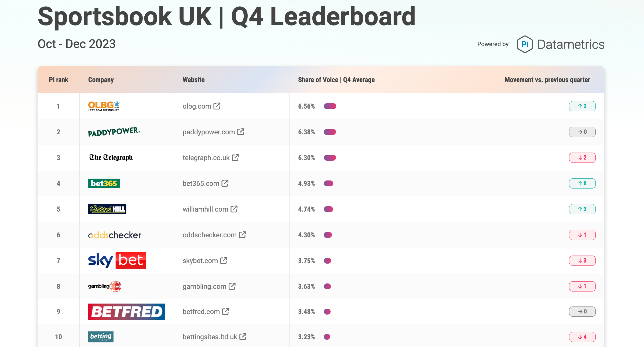The height and width of the screenshot is (347, 644).
Task: Click the external link icon next to williamhill.com
Action: [x=234, y=209]
